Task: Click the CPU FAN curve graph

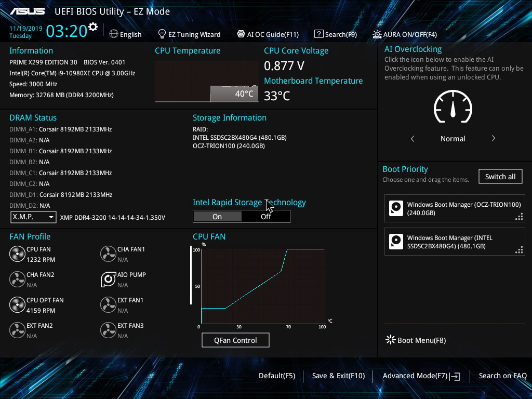Action: coord(263,286)
